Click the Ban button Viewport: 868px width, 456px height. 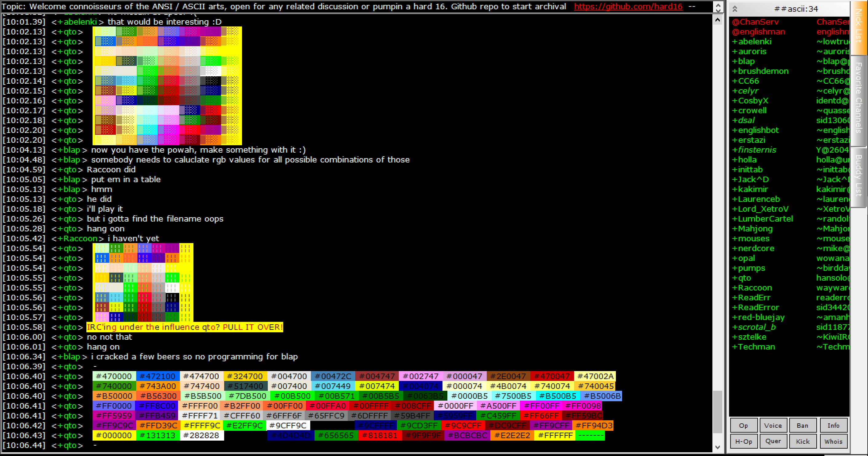pos(803,425)
